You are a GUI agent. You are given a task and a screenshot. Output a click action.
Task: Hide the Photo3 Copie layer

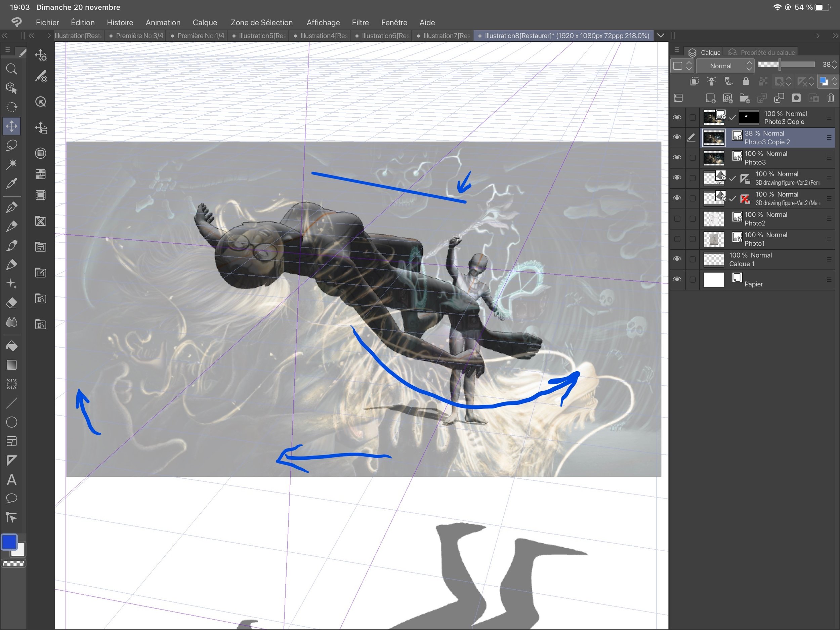pyautogui.click(x=677, y=117)
